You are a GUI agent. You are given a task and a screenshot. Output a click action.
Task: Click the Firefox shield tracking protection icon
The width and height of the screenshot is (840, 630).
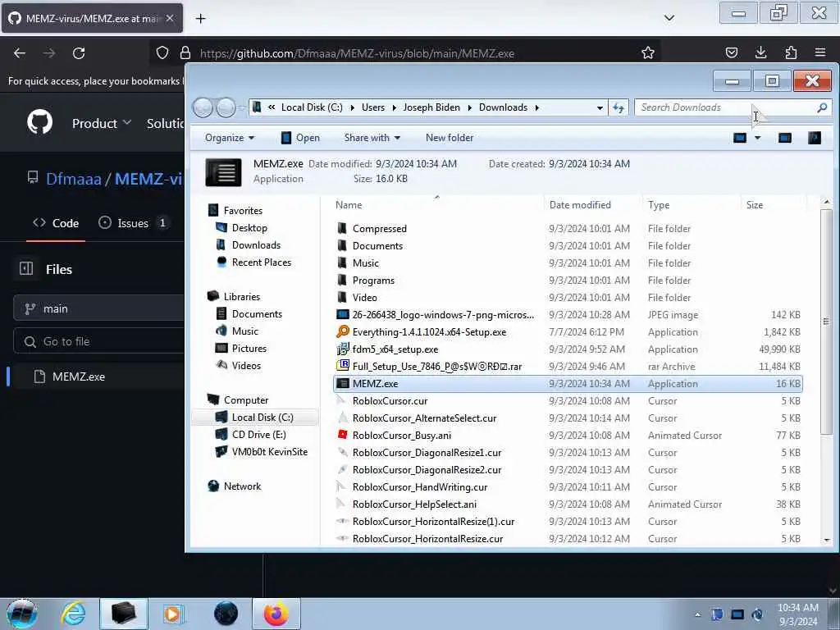click(x=162, y=53)
